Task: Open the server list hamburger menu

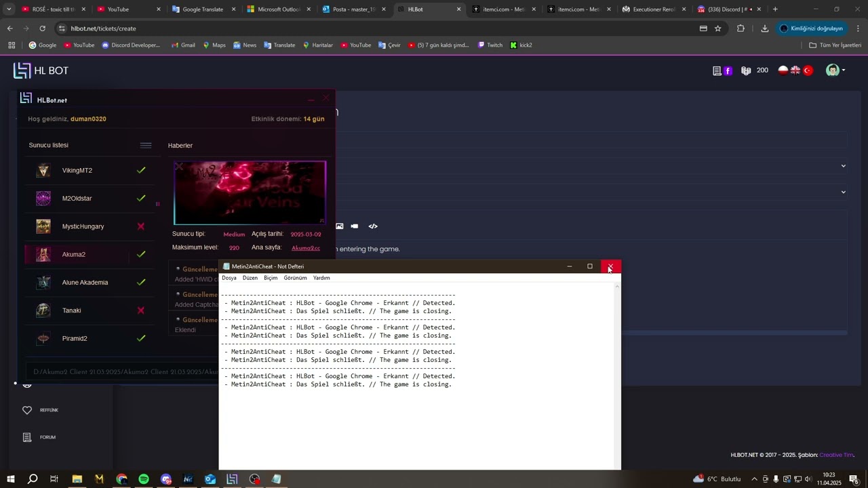Action: click(x=146, y=145)
